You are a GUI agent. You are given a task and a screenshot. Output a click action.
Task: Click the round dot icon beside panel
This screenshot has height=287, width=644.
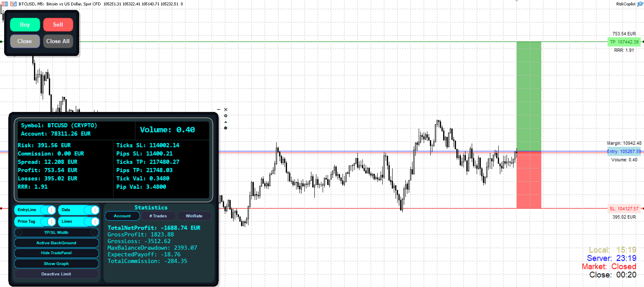(x=226, y=128)
